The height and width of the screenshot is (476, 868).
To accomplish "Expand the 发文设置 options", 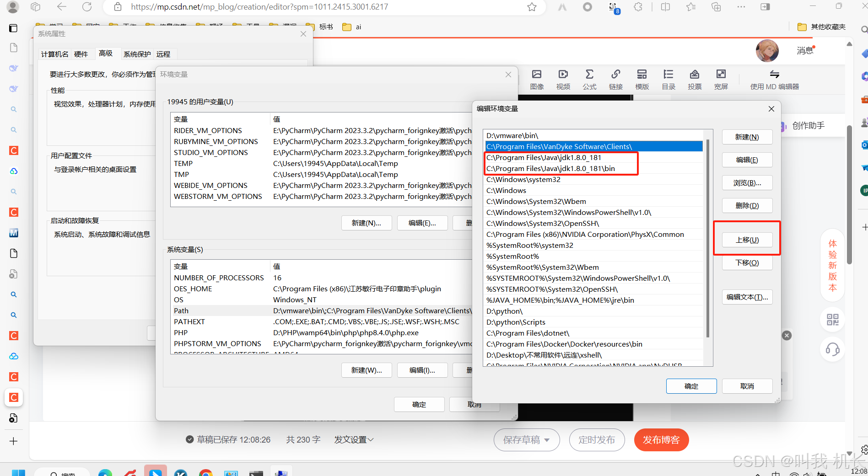I will tap(353, 439).
